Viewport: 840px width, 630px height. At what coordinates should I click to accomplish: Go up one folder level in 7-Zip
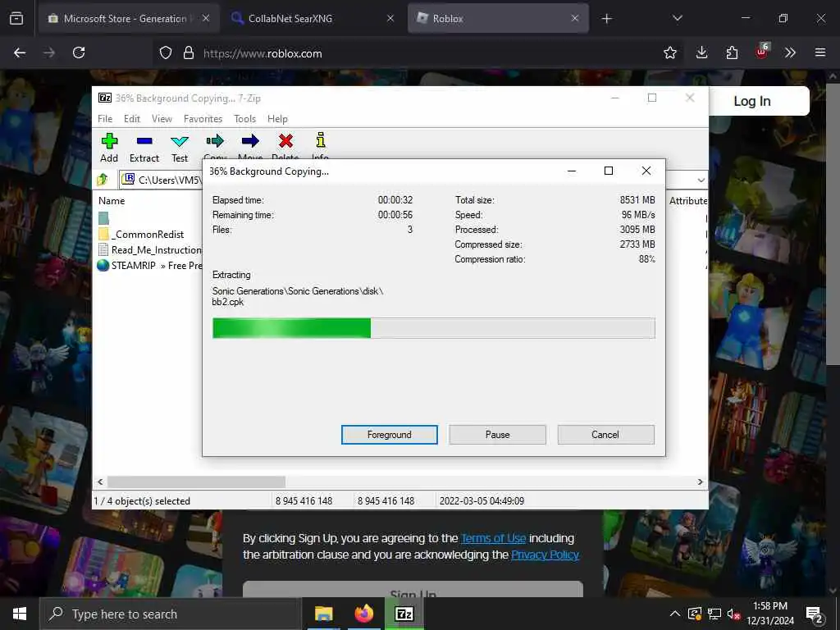103,180
